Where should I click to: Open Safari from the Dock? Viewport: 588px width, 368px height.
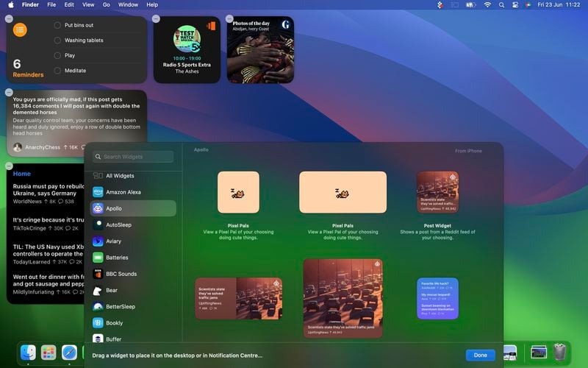click(x=69, y=353)
